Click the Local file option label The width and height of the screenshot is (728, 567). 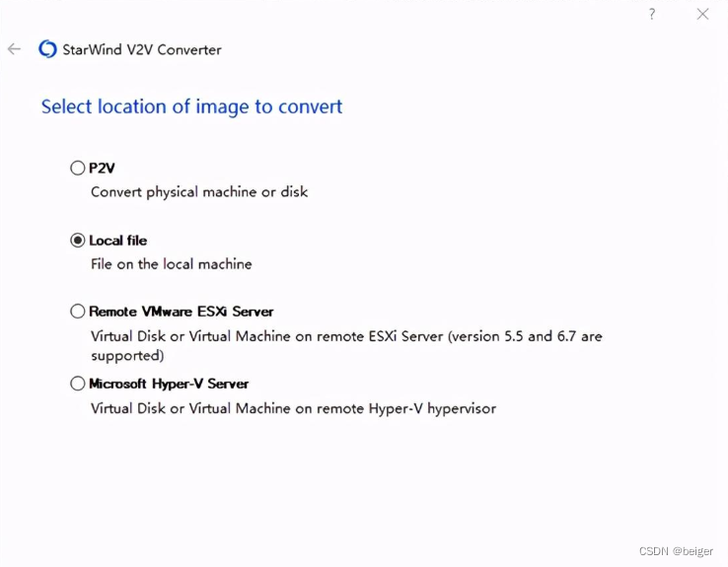click(x=118, y=240)
